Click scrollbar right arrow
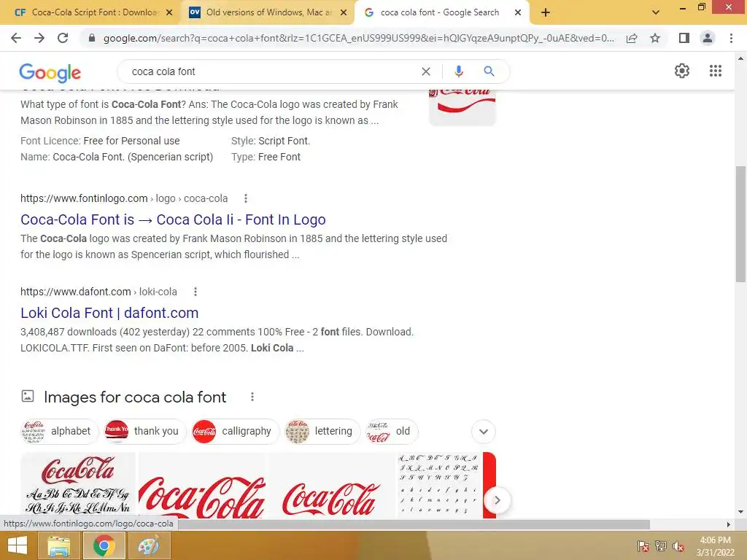 pos(729,524)
